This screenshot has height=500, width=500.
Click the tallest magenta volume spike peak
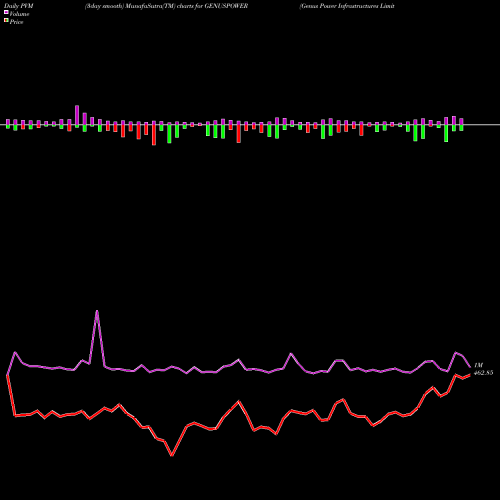point(97,311)
